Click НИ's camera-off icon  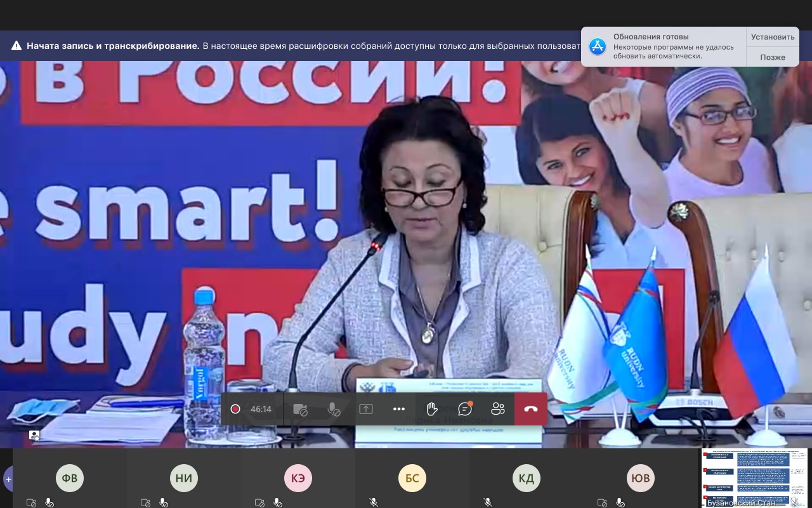145,502
